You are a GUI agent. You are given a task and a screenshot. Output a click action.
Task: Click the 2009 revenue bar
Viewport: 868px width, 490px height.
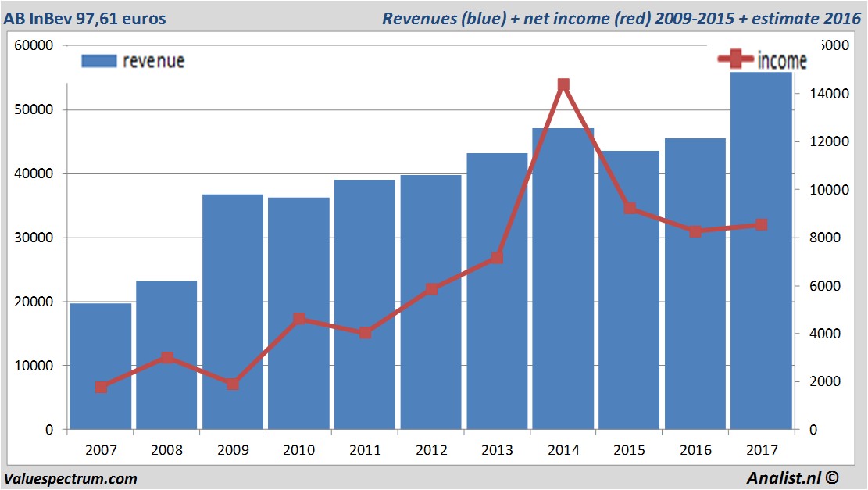tap(233, 312)
